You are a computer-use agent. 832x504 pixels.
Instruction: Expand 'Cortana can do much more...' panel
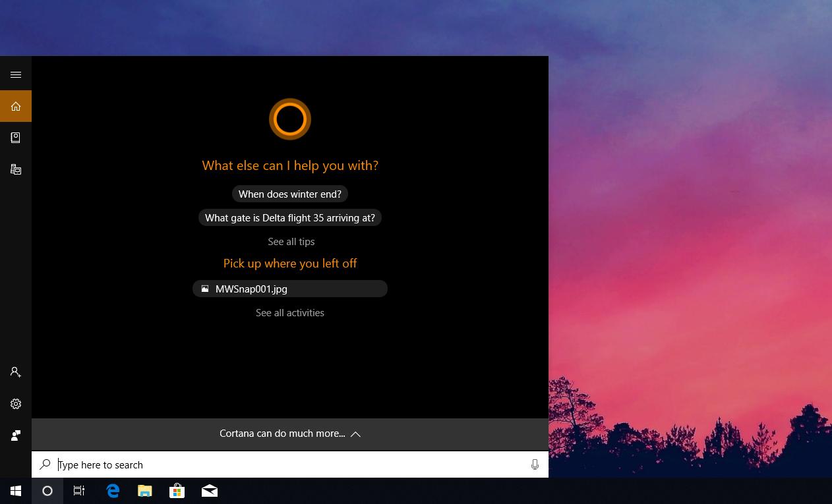tap(290, 434)
